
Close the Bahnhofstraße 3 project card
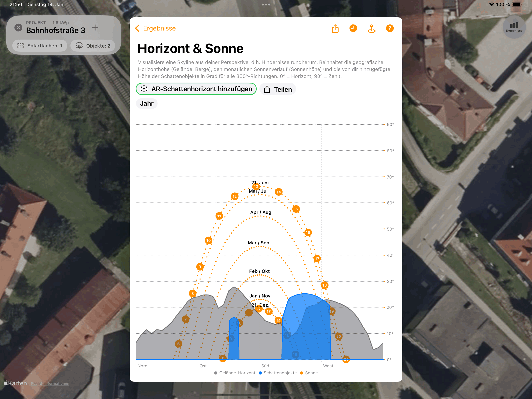click(x=18, y=28)
